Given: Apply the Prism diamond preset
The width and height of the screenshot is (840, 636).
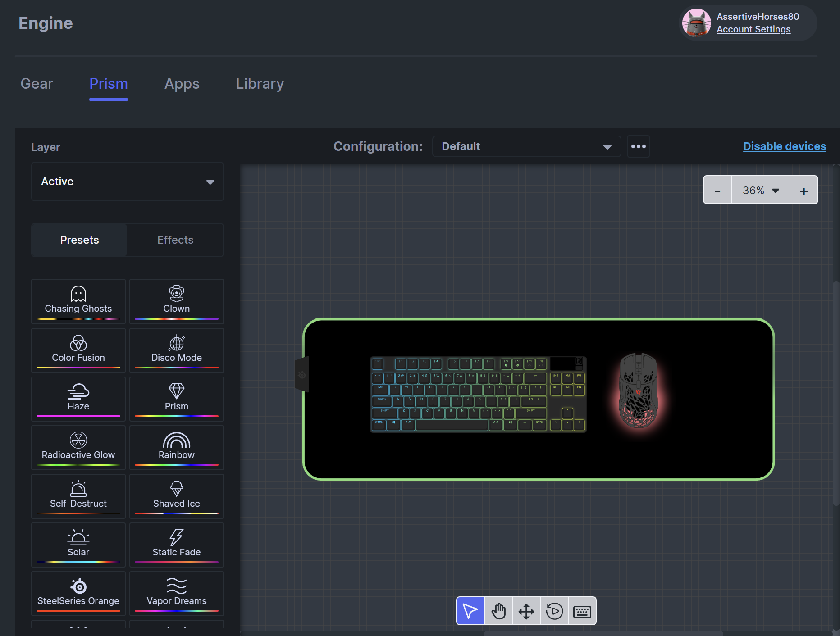Looking at the screenshot, I should (x=177, y=399).
